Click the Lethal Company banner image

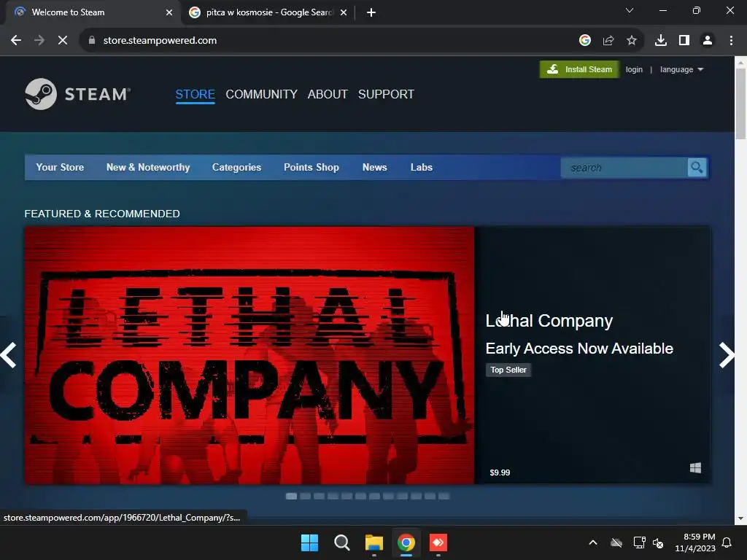249,355
